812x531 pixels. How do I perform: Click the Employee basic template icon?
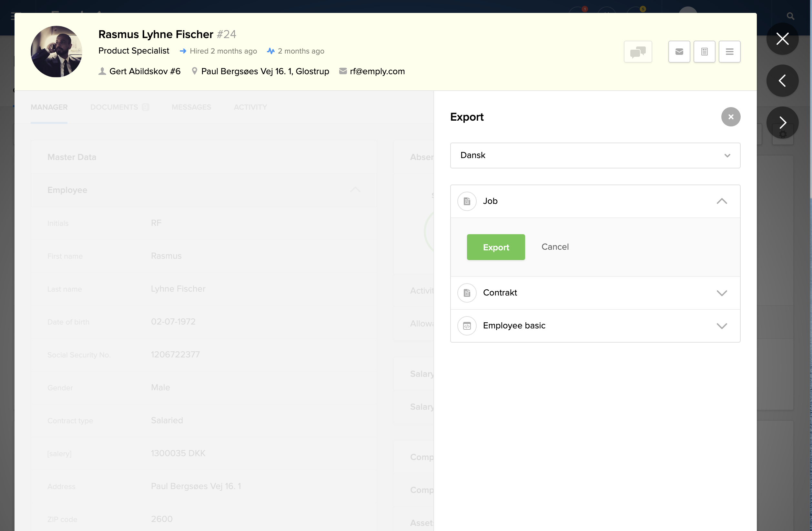tap(467, 326)
